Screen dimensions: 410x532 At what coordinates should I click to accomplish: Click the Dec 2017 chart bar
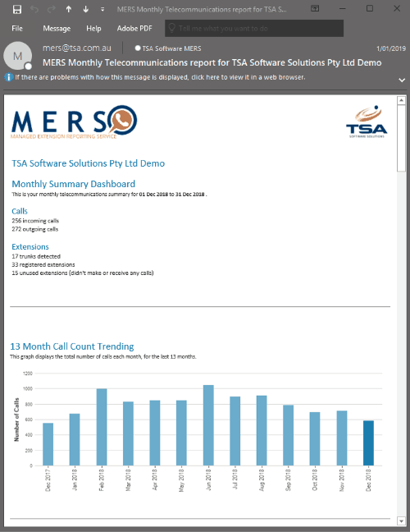tap(48, 444)
